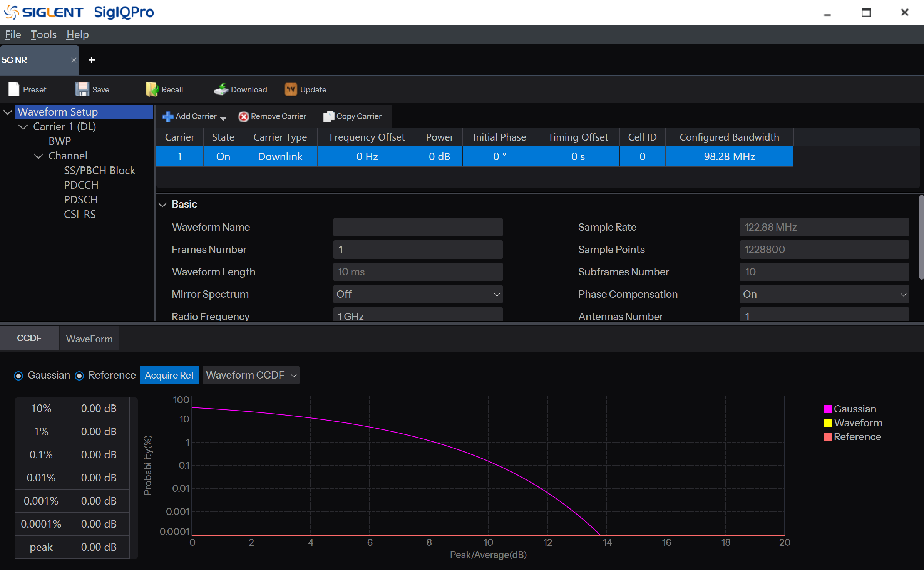
Task: Click the magenta Gaussian legend swatch
Action: 827,409
